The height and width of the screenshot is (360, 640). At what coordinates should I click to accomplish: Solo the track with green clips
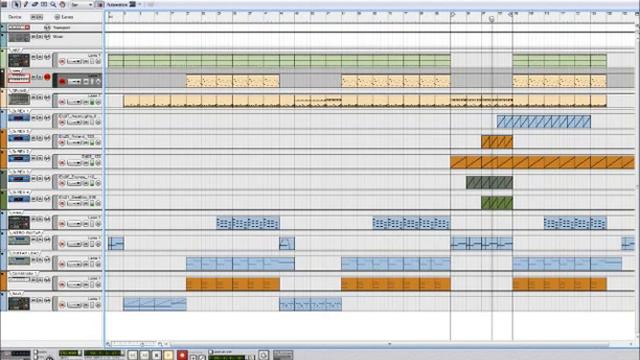[x=40, y=57]
